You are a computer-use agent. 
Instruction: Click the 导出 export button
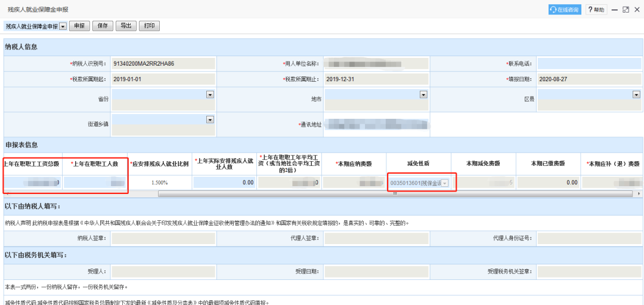(x=126, y=26)
